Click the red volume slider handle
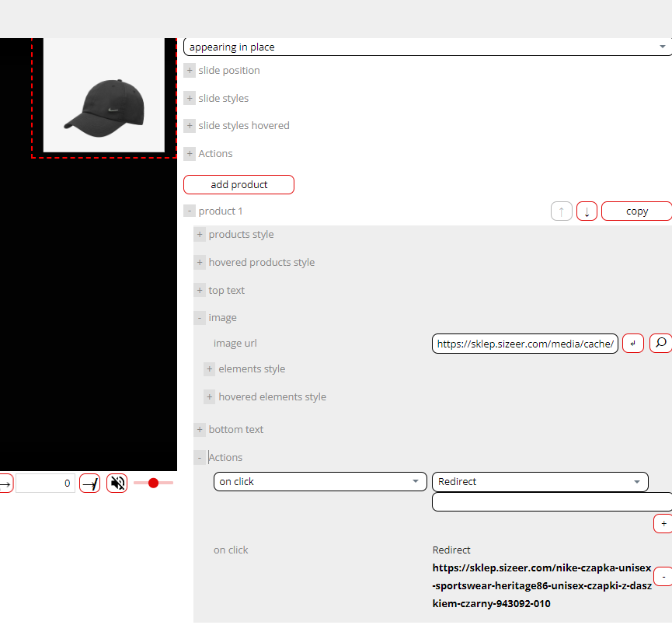Viewport: 672px width, 625px height. point(153,484)
